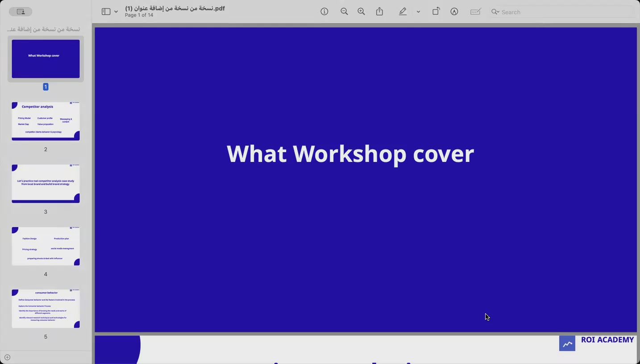
Task: Click the page number 1 badge under the thumbnail
Action: click(x=46, y=87)
